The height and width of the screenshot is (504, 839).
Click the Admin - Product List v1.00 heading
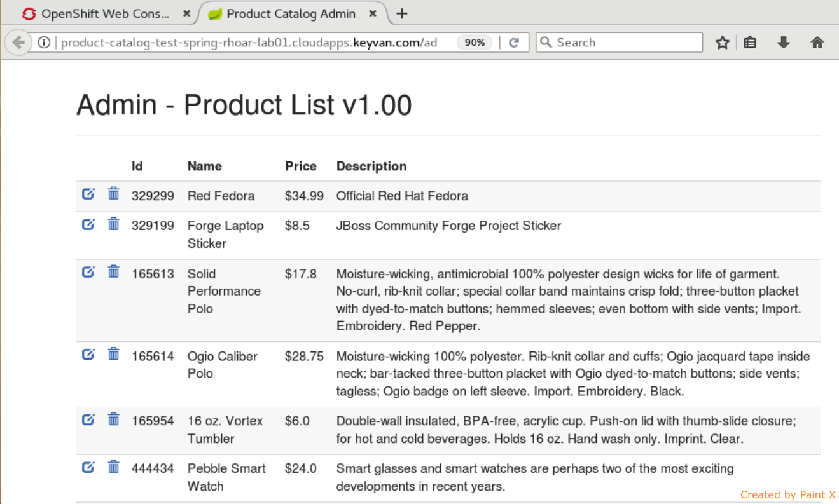tap(244, 105)
